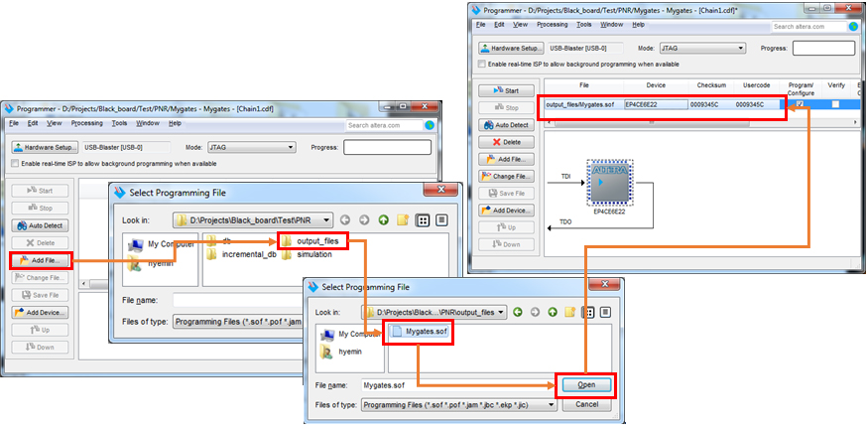Click the File name field containing Mygates.sof
This screenshot has height=430, width=868.
point(456,385)
